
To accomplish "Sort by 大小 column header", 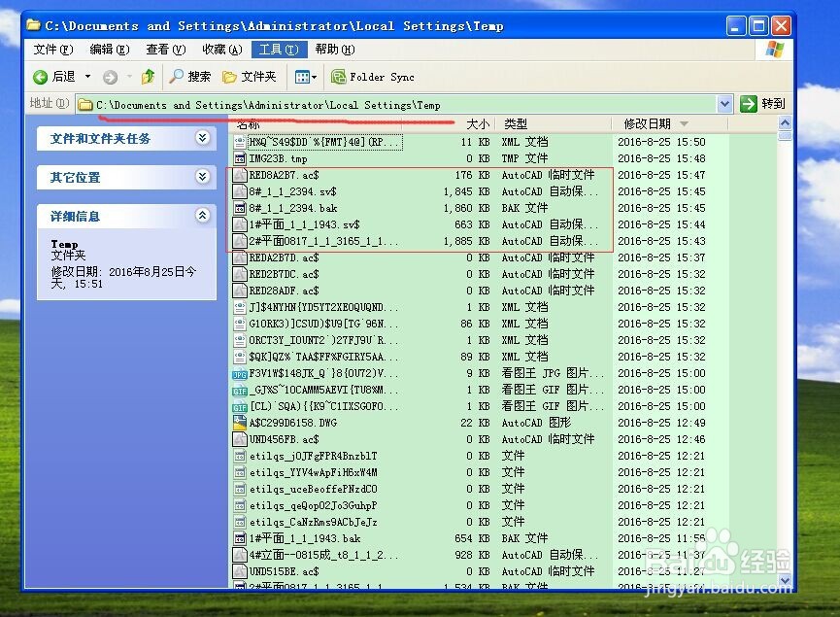I will pos(478,124).
